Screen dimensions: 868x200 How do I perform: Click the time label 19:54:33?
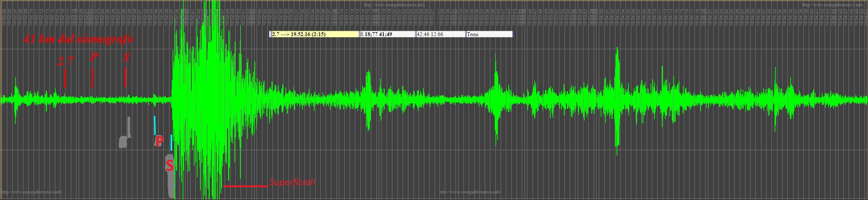[774, 17]
